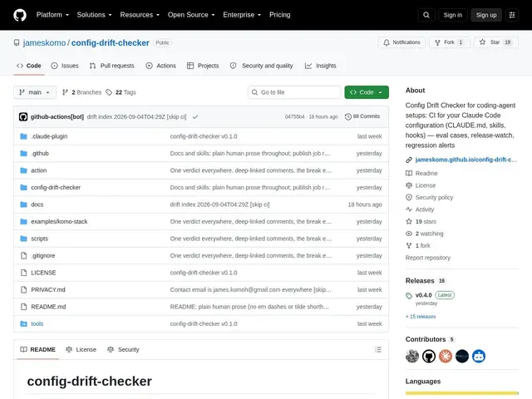Open Security and quality tab

tap(261, 66)
